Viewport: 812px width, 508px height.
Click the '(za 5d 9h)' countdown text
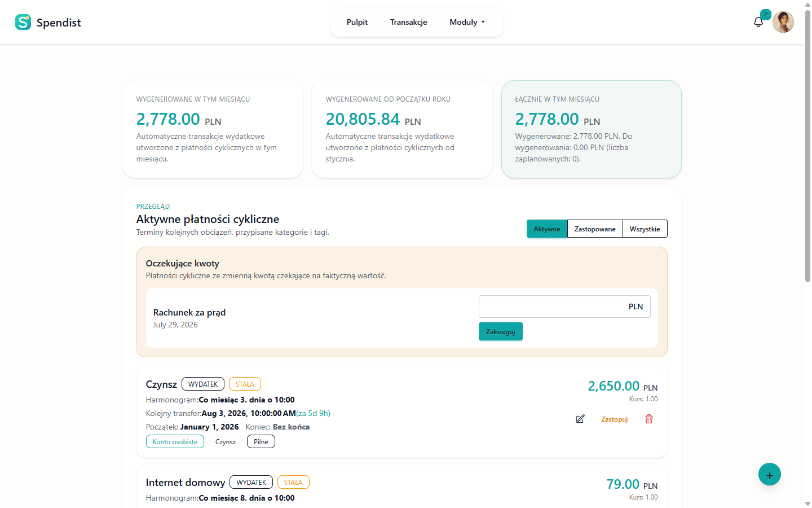click(x=314, y=413)
